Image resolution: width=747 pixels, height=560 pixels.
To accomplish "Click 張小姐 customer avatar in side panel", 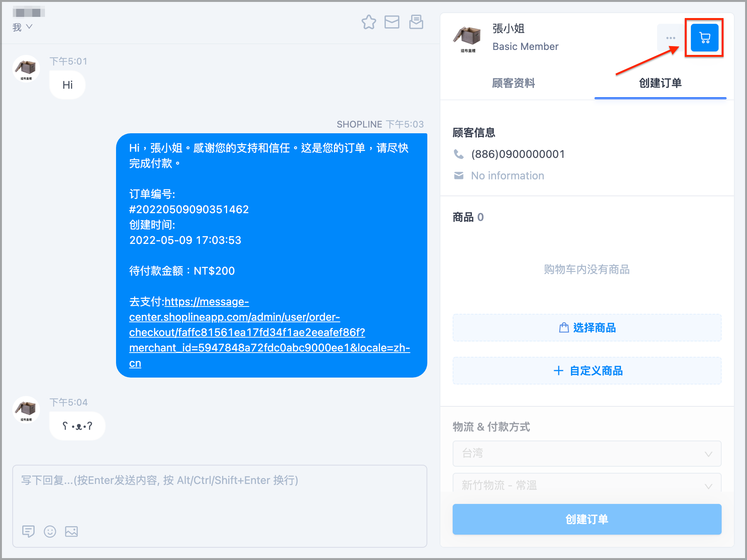I will [468, 37].
